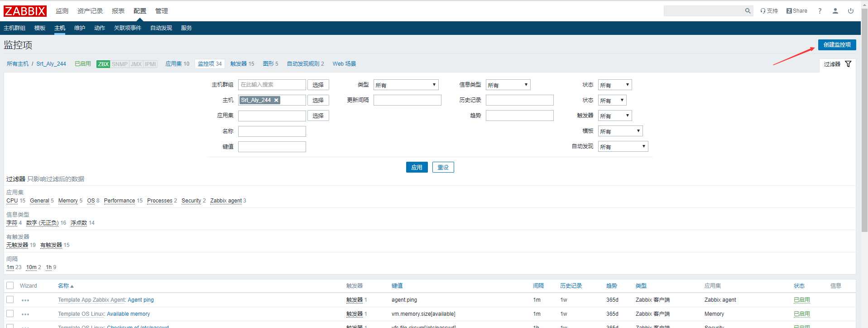The image size is (868, 328).
Task: Switch to 自动发现规则 2 tab
Action: pyautogui.click(x=305, y=64)
